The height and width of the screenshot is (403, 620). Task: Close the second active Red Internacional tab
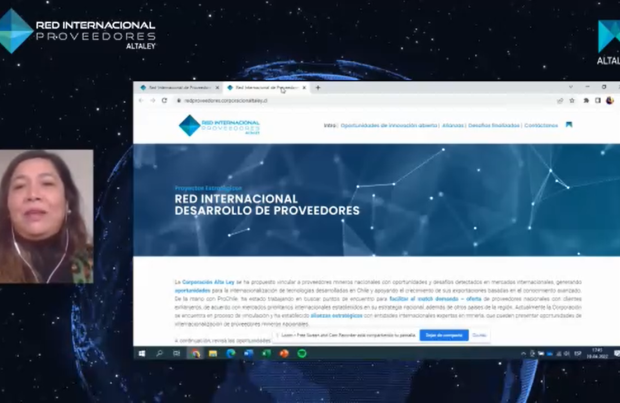point(304,88)
